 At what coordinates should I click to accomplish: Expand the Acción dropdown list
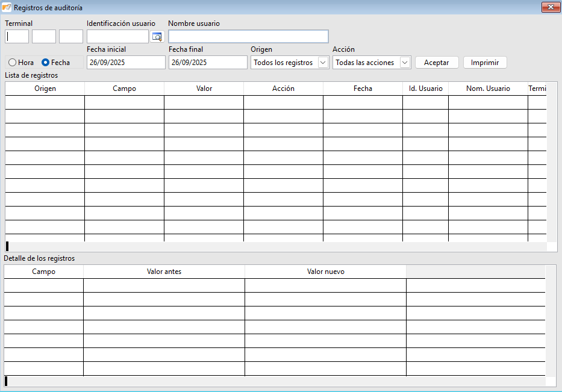[404, 63]
